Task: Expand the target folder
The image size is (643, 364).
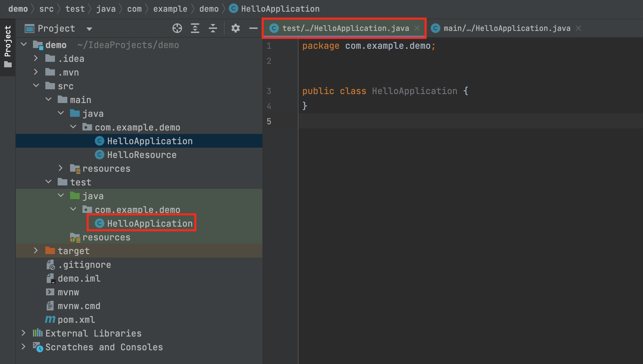Action: [36, 250]
